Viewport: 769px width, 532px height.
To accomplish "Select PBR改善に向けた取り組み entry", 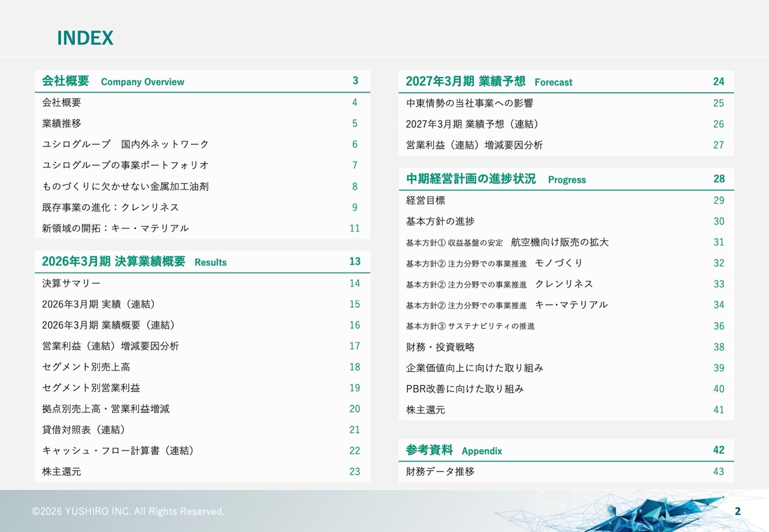I will pyautogui.click(x=566, y=389).
